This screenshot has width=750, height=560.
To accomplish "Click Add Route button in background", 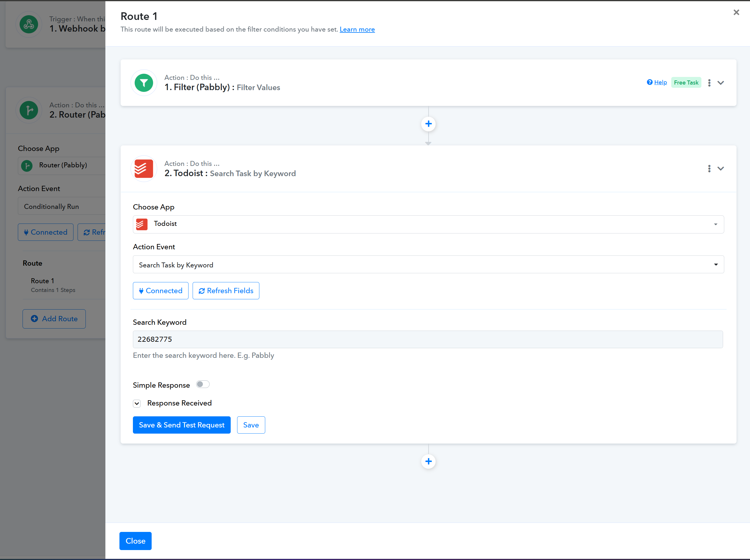I will tap(54, 319).
